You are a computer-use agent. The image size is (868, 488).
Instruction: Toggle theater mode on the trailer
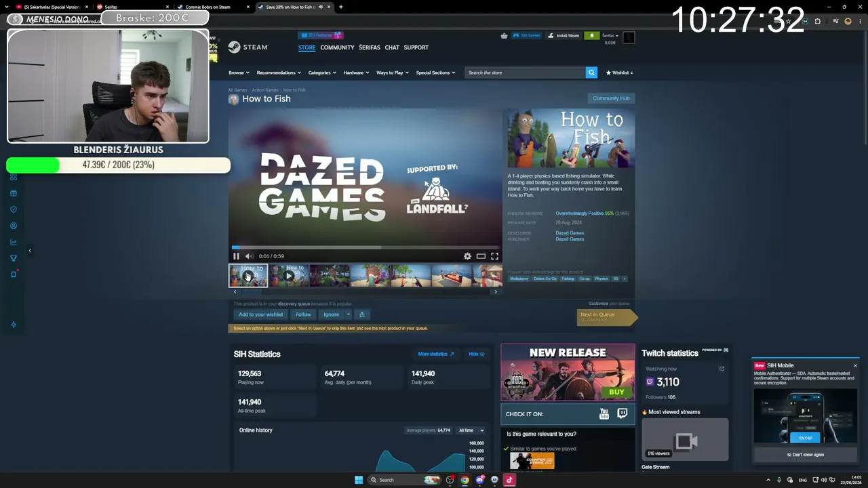coord(481,256)
